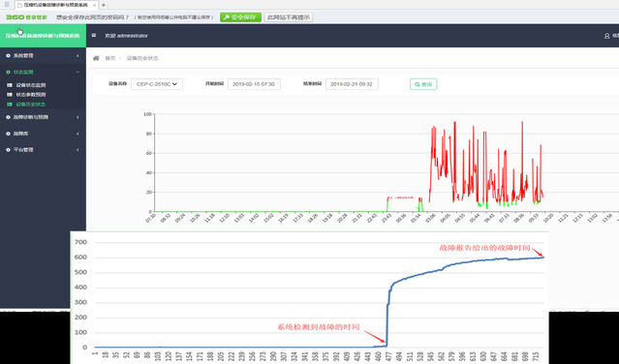
Task: Expand the 系统管理 sidebar section arrow
Action: (x=77, y=55)
